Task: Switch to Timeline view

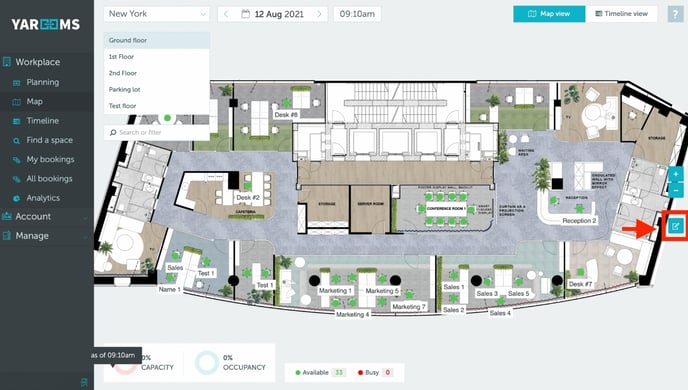Action: pos(621,14)
